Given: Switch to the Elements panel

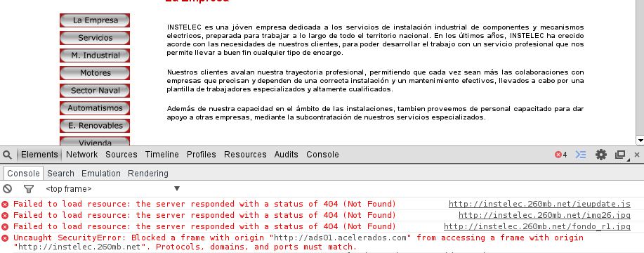Looking at the screenshot, I should coord(39,155).
